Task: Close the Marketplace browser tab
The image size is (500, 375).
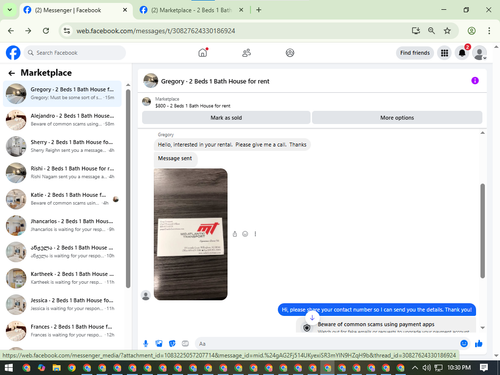Action: point(241,10)
